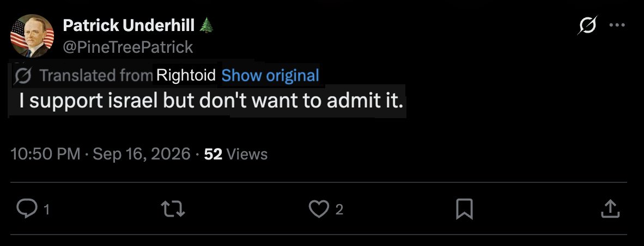
Task: Open the 10:50 PM timestamp link
Action: (x=45, y=154)
